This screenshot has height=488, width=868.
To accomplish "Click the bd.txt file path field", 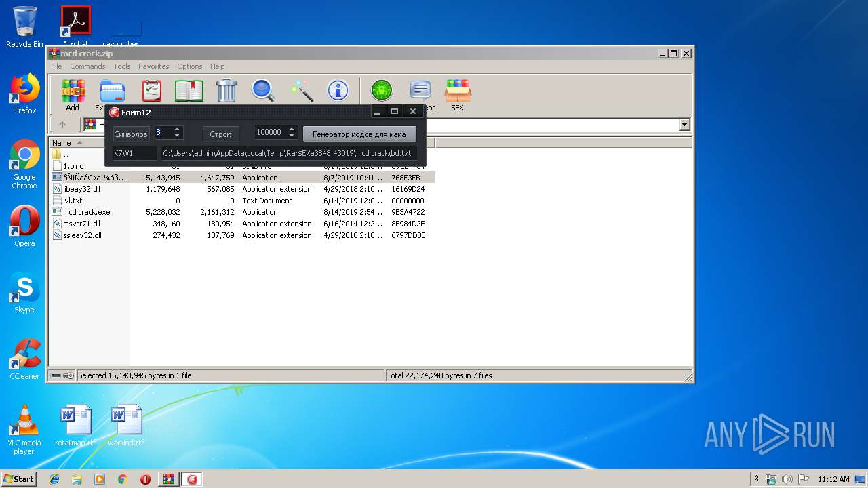I will tap(288, 153).
